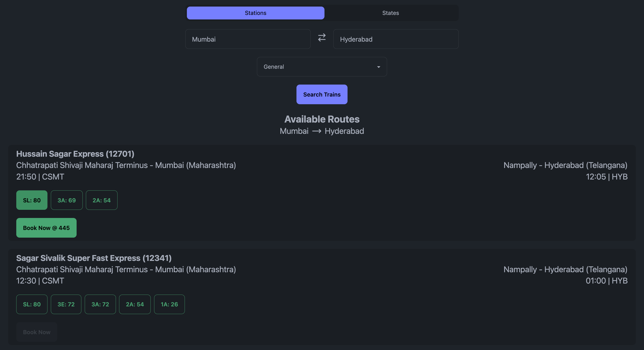Switch to the States tab
The height and width of the screenshot is (350, 644).
pyautogui.click(x=390, y=13)
